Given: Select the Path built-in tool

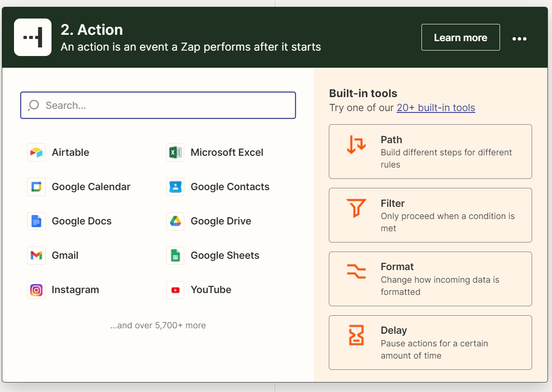Looking at the screenshot, I should click(430, 152).
